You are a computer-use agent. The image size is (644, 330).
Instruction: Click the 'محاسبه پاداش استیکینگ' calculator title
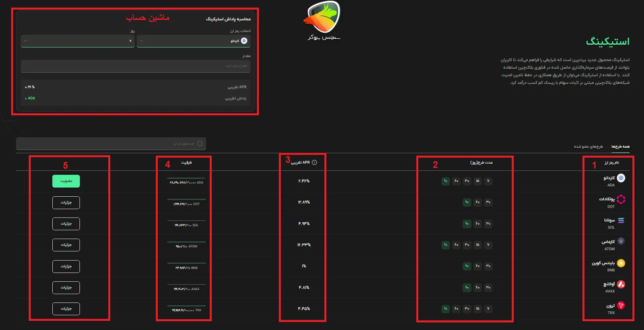[228, 19]
